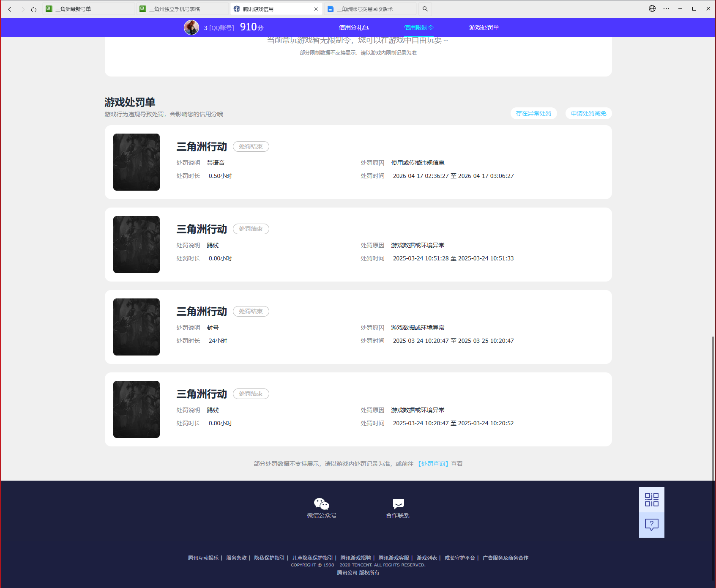Open the 儿童隐私保护指引 footer link
716x588 pixels.
click(312, 558)
